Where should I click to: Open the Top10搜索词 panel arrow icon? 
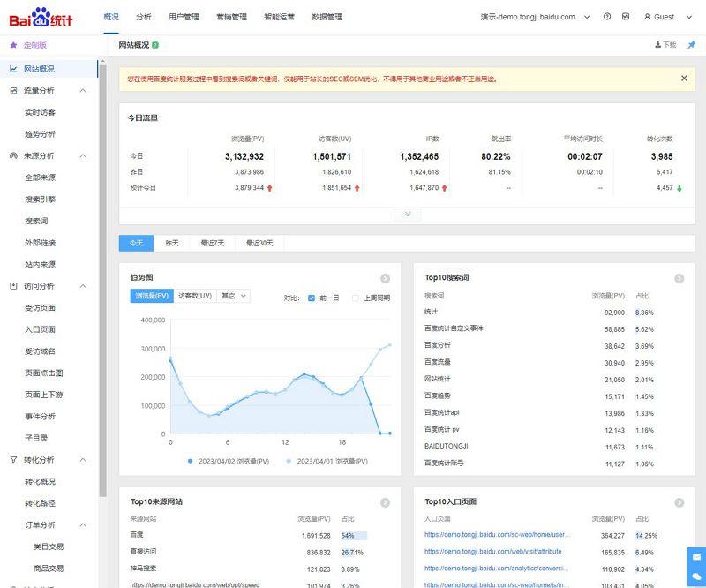679,278
